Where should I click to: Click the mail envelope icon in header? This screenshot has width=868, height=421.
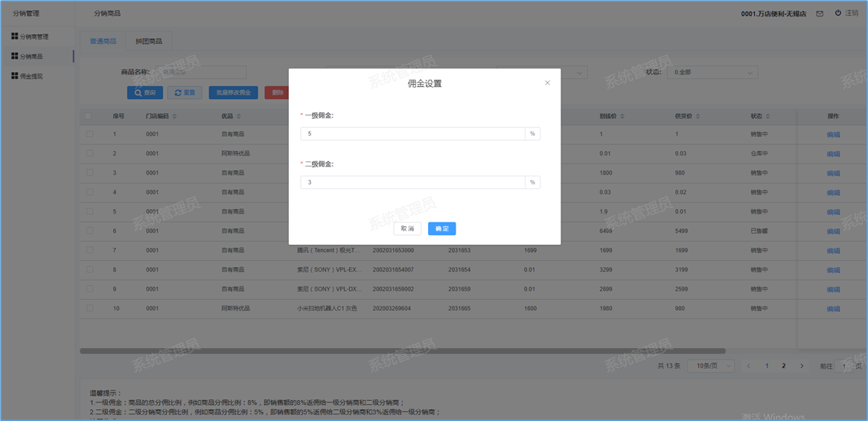(x=820, y=13)
